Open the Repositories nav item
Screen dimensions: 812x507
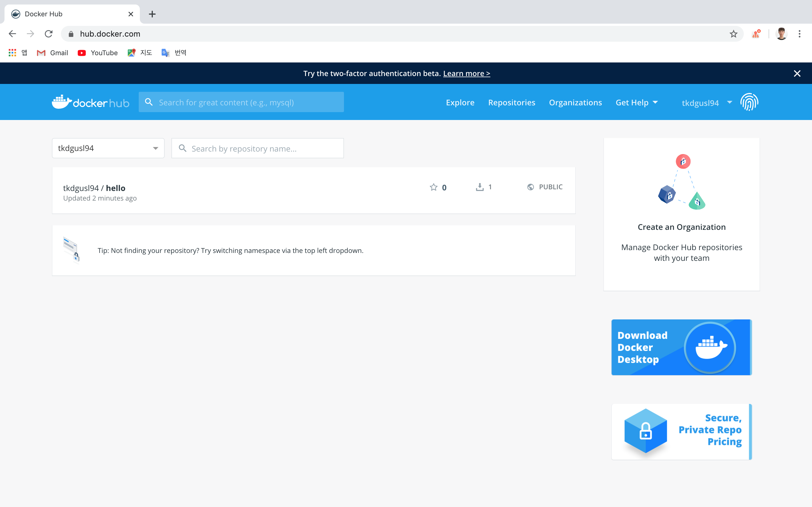tap(511, 103)
